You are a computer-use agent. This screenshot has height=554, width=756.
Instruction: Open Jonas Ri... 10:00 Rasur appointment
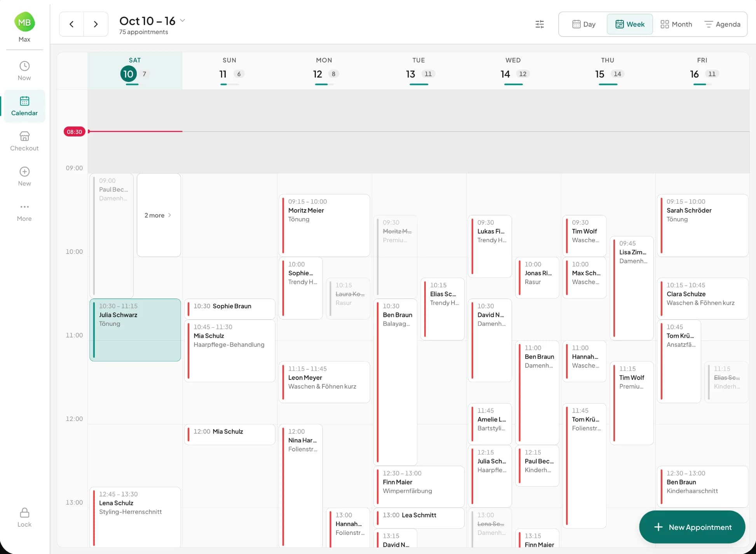coord(537,278)
